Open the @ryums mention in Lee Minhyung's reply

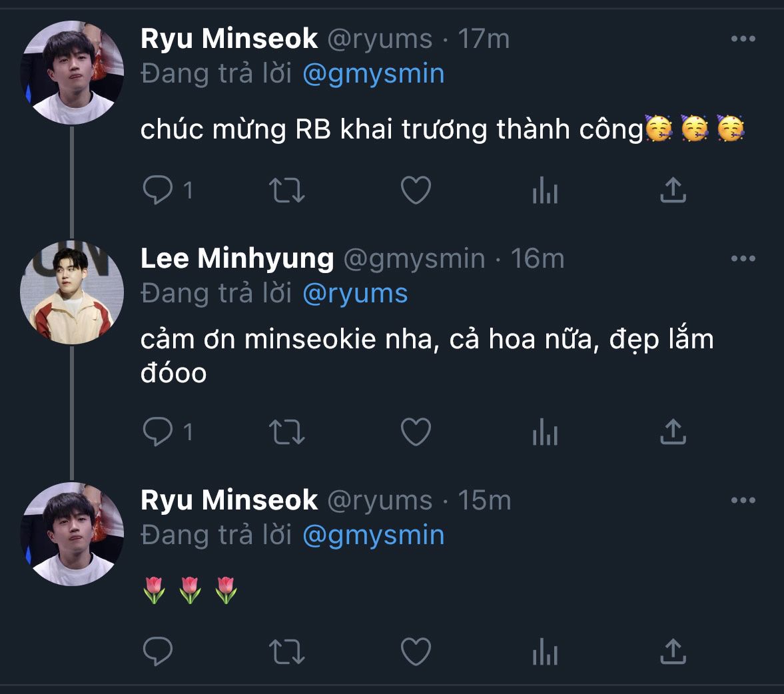(x=355, y=294)
